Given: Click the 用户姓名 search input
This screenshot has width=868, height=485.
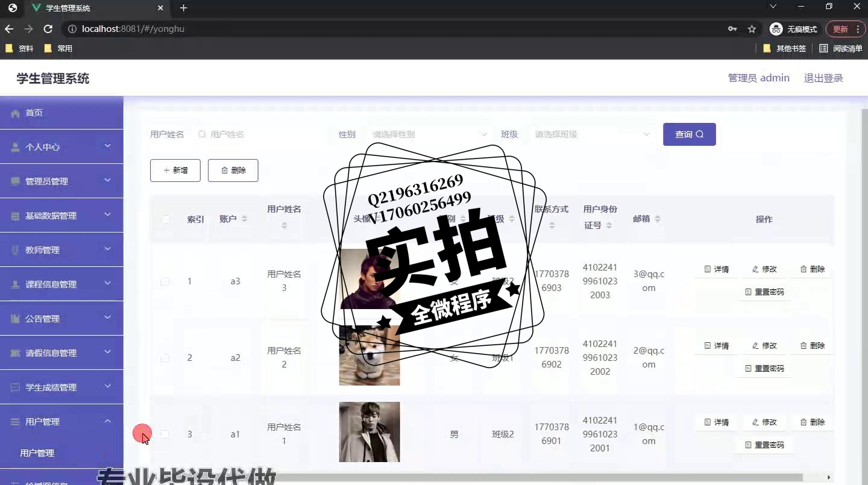Looking at the screenshot, I should tap(259, 134).
